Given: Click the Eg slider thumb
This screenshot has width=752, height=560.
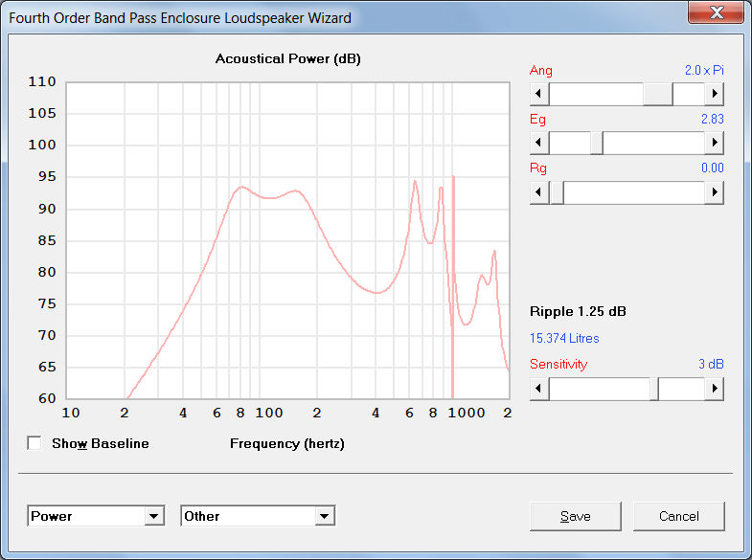Looking at the screenshot, I should pyautogui.click(x=597, y=143).
